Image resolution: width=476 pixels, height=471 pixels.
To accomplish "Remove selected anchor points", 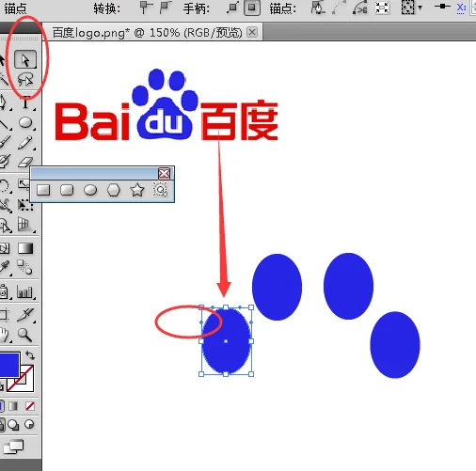I will pyautogui.click(x=318, y=8).
